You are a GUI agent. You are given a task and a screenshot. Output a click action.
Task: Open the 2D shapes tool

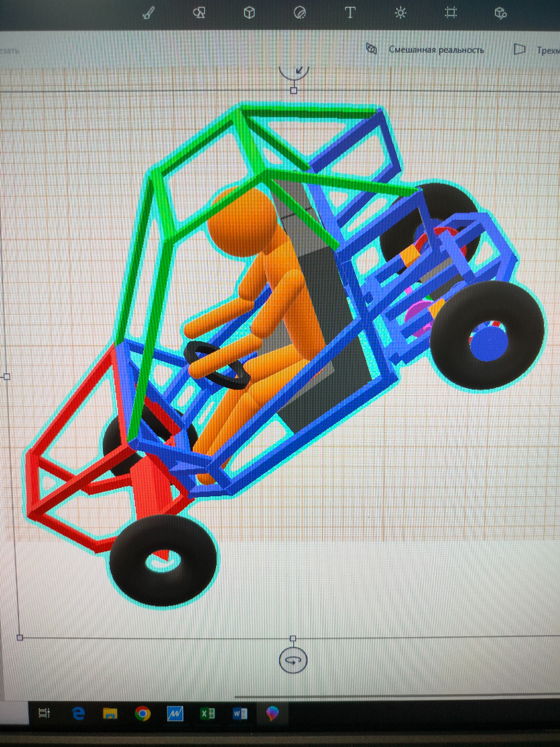199,13
